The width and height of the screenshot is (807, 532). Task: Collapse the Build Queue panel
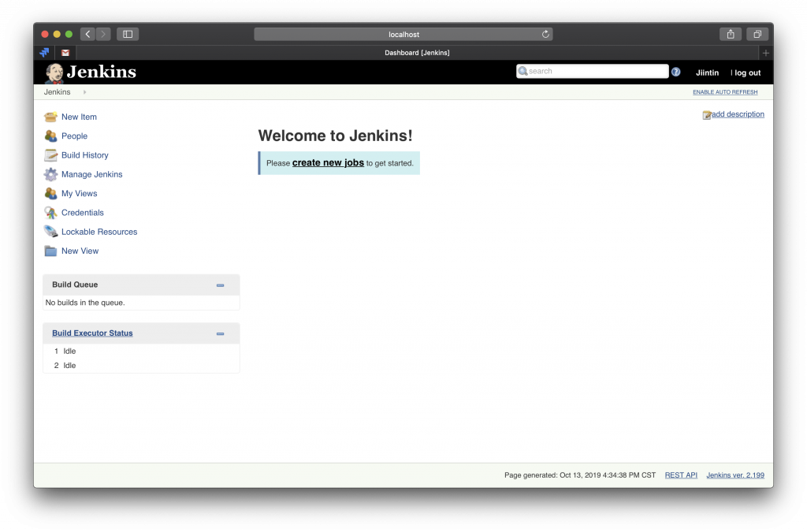coord(221,285)
